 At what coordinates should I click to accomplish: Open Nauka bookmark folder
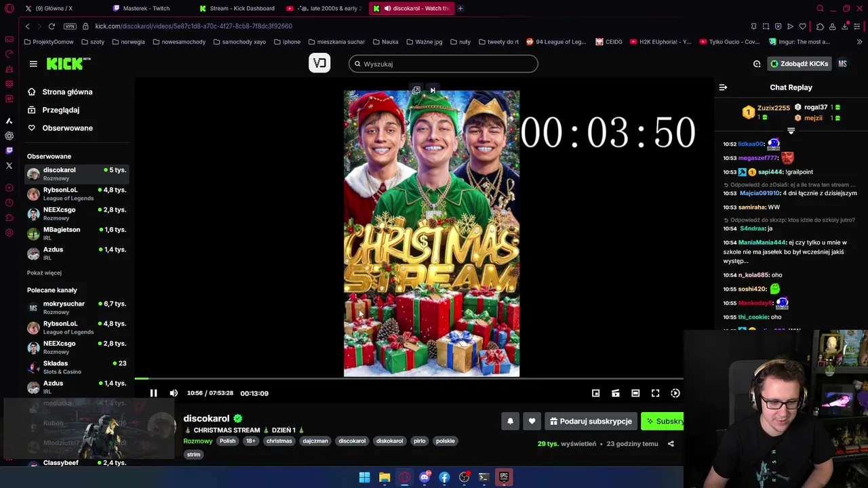385,41
